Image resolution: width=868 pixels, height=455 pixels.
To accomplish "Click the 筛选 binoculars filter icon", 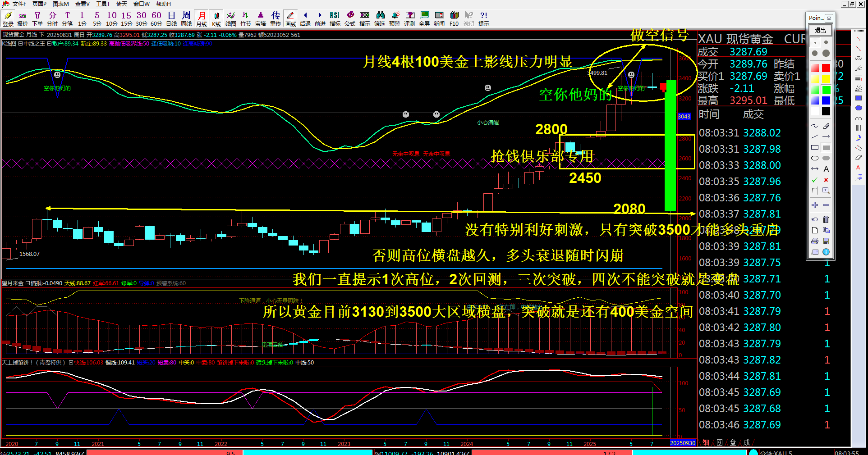I will [380, 19].
